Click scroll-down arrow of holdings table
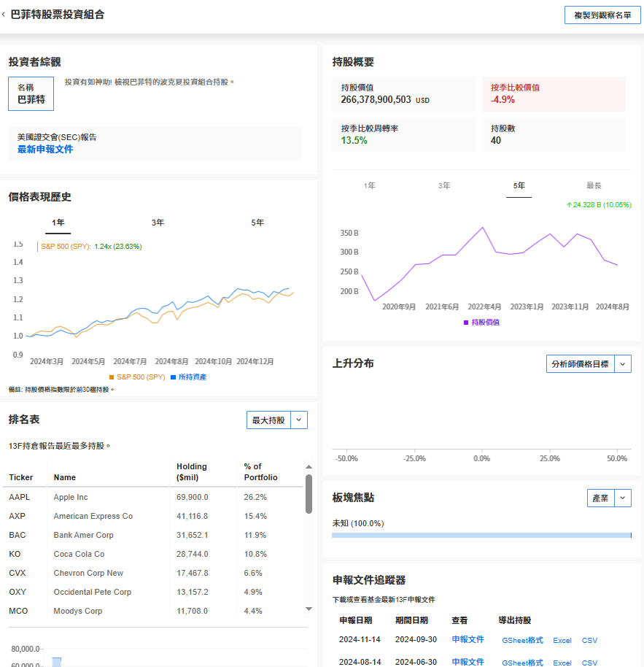 [309, 609]
